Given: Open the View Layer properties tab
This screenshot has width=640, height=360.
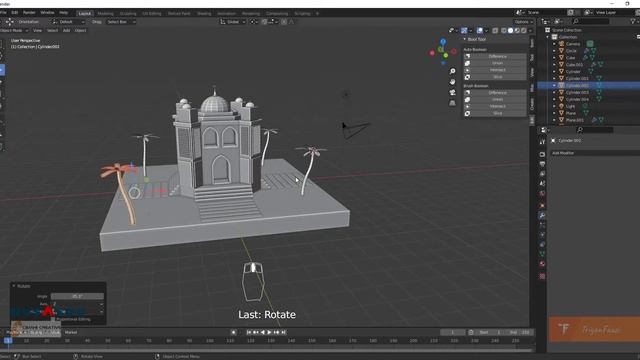Looking at the screenshot, I should pos(542,174).
